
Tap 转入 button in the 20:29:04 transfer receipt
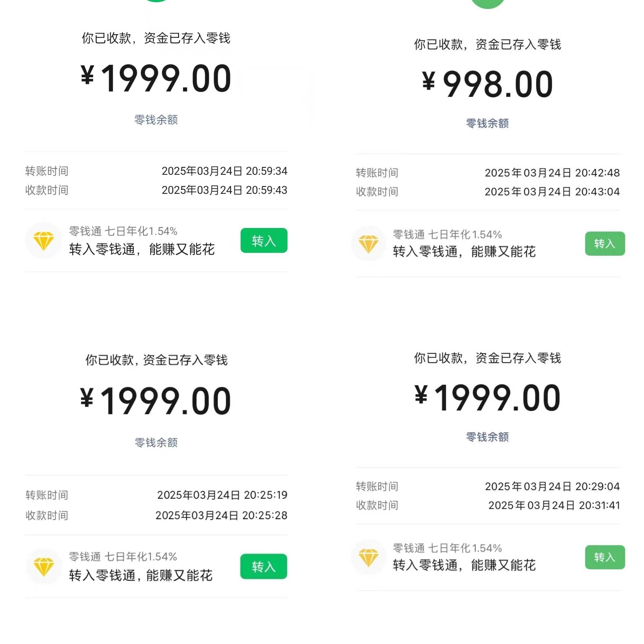(x=605, y=557)
